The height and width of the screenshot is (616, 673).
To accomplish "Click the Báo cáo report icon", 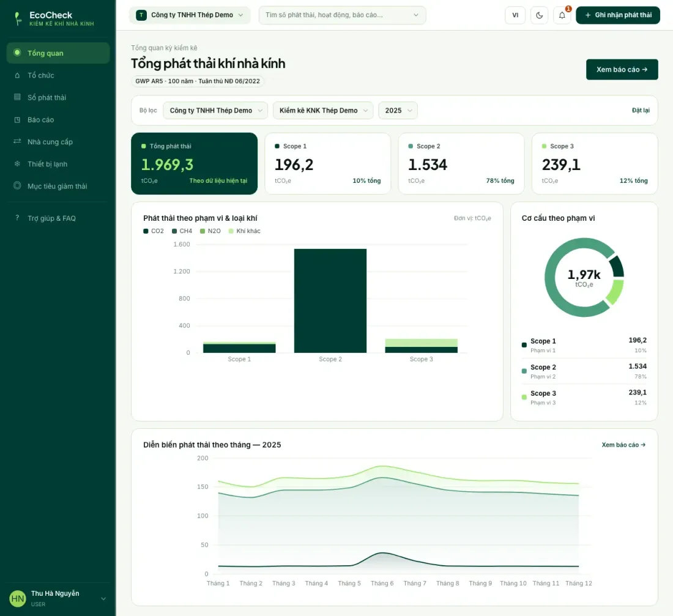I will click(17, 120).
